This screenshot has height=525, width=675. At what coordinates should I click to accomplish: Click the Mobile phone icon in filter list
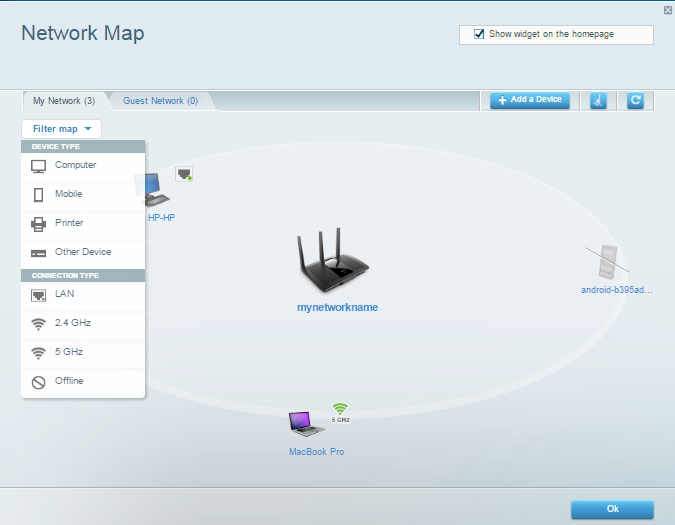(38, 195)
